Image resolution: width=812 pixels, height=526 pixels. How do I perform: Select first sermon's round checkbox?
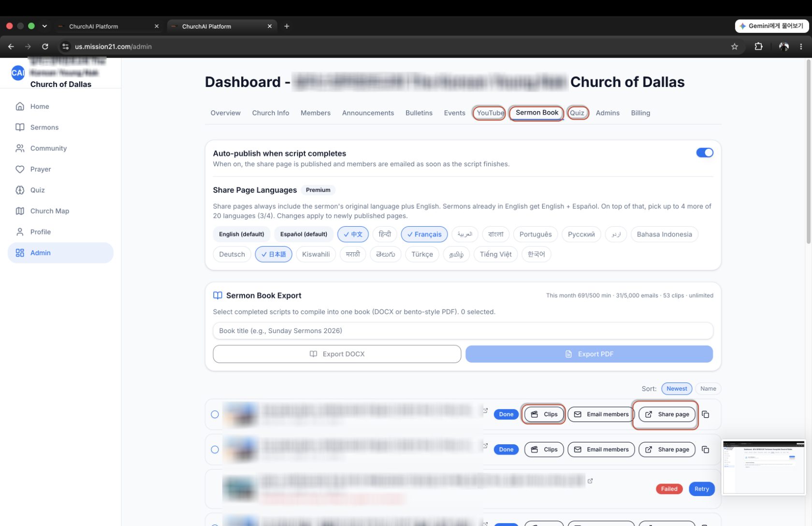coord(215,414)
